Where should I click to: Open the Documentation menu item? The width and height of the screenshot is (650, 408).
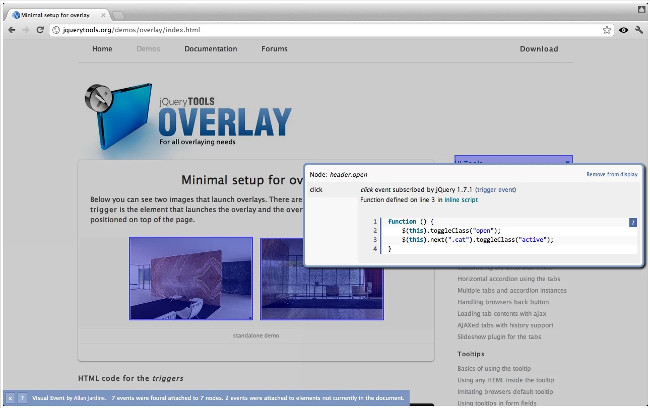[x=211, y=49]
